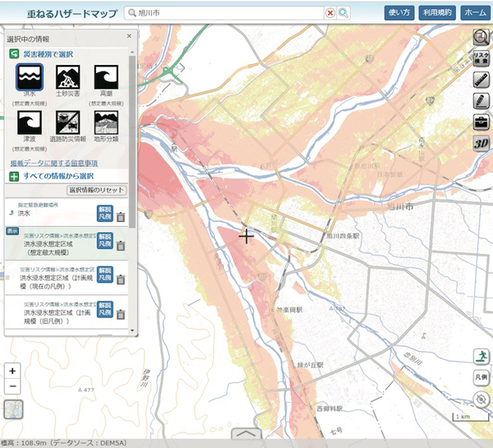493x448 pixels.
Task: Go to ホーム home page
Action: click(475, 12)
